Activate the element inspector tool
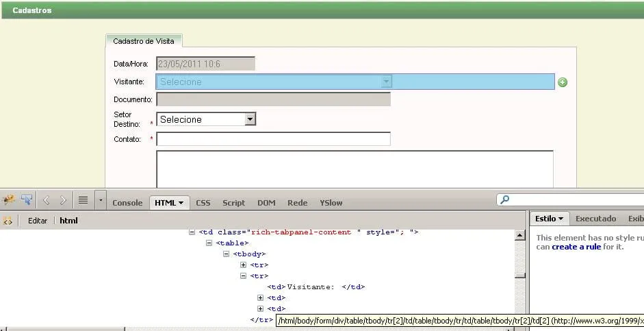This screenshot has width=644, height=331. tap(27, 200)
